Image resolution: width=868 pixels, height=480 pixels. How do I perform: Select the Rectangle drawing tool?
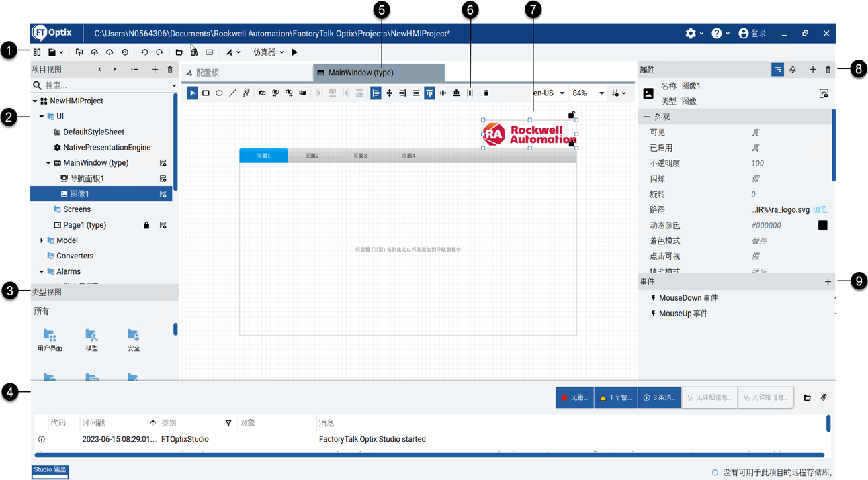coord(206,93)
